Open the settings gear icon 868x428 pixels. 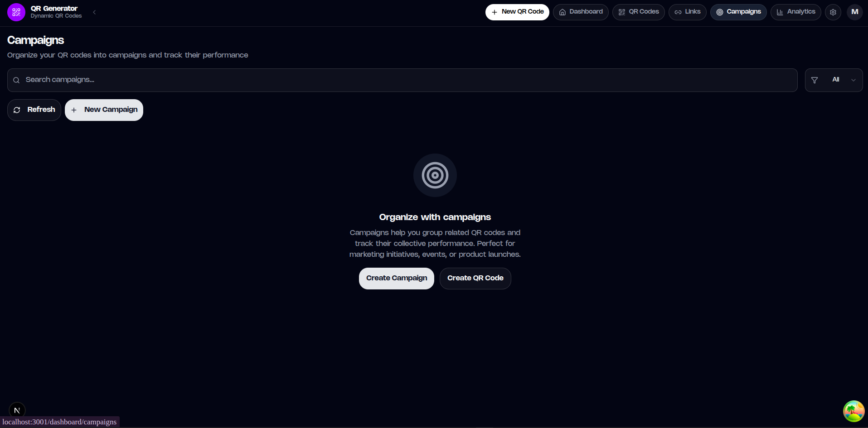click(833, 12)
